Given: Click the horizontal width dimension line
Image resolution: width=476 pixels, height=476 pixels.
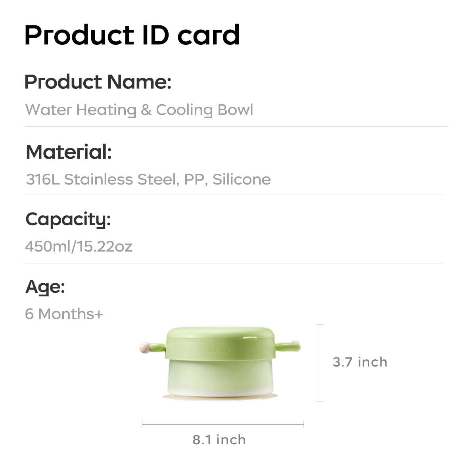Looking at the screenshot, I should [x=223, y=425].
